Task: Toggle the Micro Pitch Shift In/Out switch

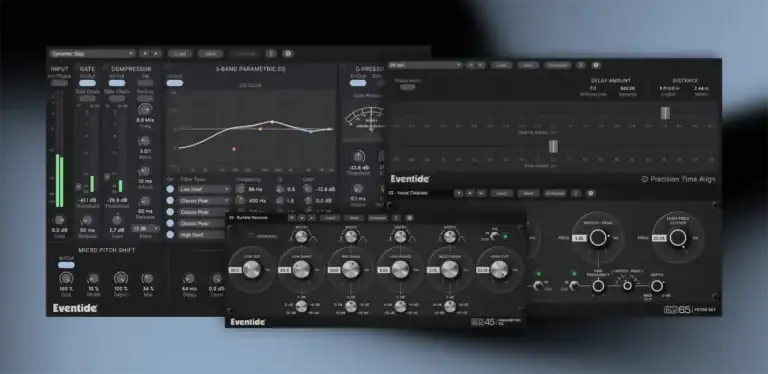Action: pos(66,265)
